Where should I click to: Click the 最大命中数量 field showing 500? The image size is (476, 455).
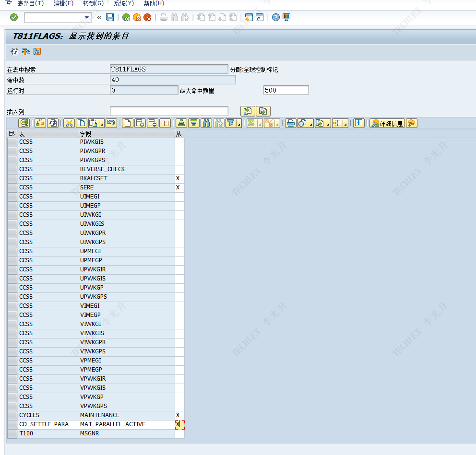click(x=286, y=90)
